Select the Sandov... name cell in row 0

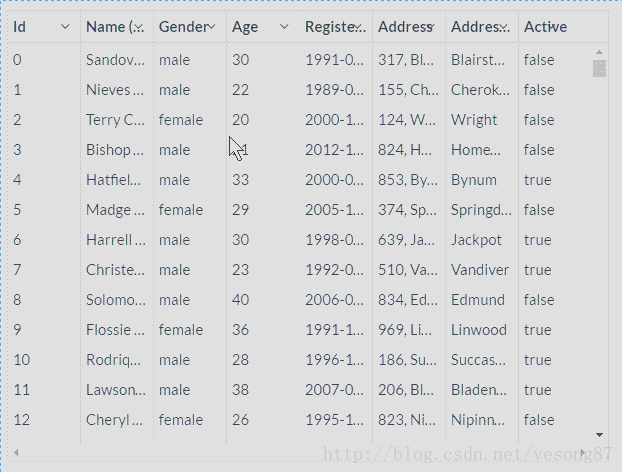click(x=115, y=60)
